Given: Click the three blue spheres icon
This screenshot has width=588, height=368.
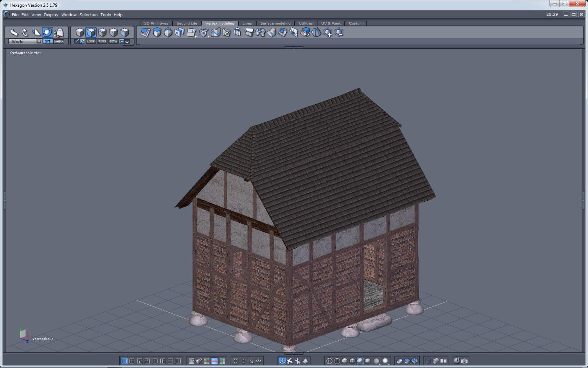Looking at the screenshot, I should pos(415,361).
